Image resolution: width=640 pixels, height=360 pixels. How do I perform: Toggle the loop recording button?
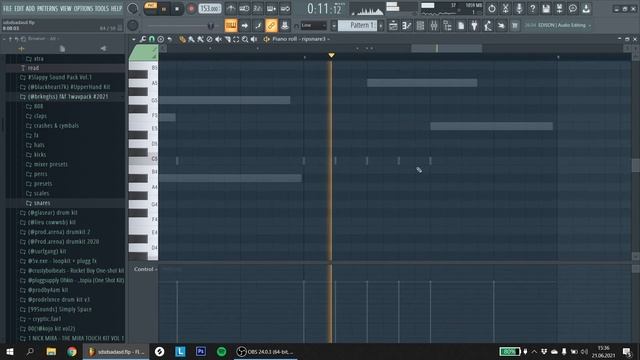[x=285, y=9]
